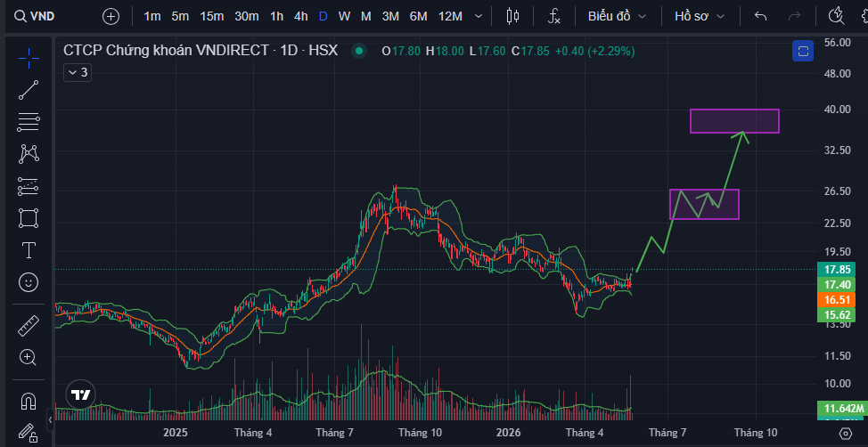Select the rectangle shape tool
This screenshot has height=447, width=868.
coord(29,218)
